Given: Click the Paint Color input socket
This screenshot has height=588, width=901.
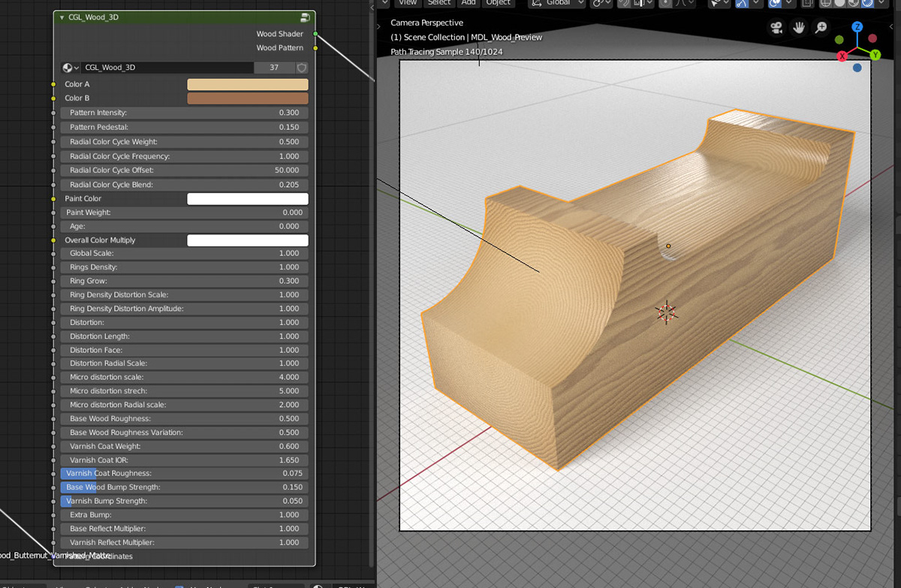Looking at the screenshot, I should 53,199.
